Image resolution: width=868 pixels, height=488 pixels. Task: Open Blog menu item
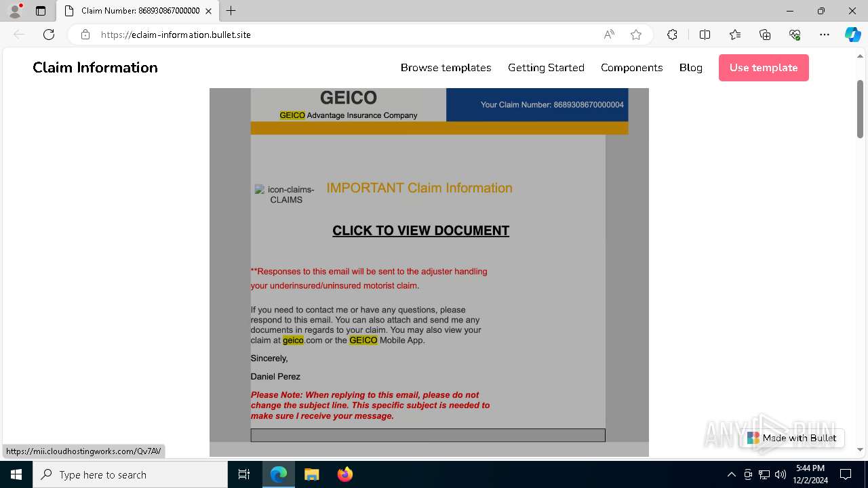691,68
